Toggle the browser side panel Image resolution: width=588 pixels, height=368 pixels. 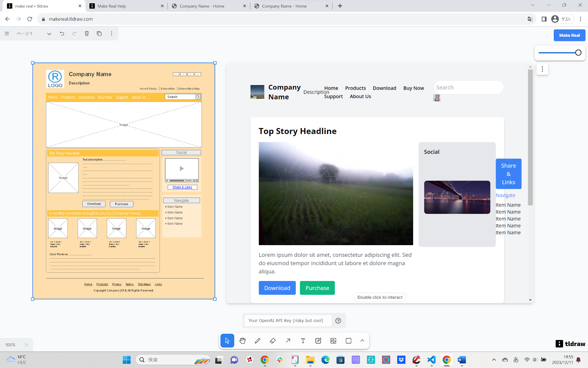click(x=544, y=19)
